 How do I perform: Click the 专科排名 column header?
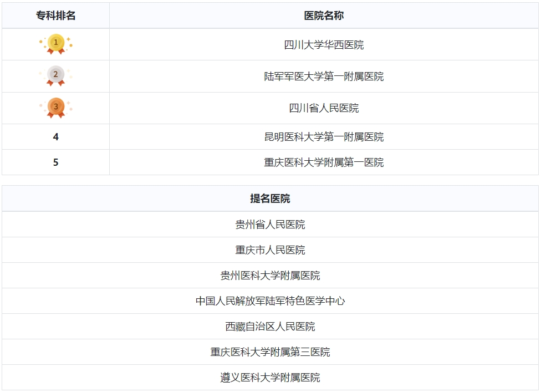pyautogui.click(x=56, y=16)
